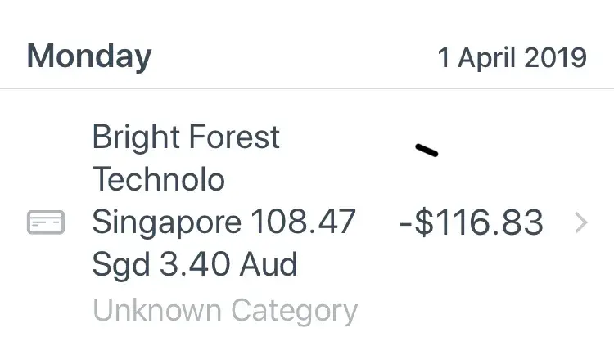Tap the 1 April 2019 date
The image size is (614, 364).
[512, 58]
